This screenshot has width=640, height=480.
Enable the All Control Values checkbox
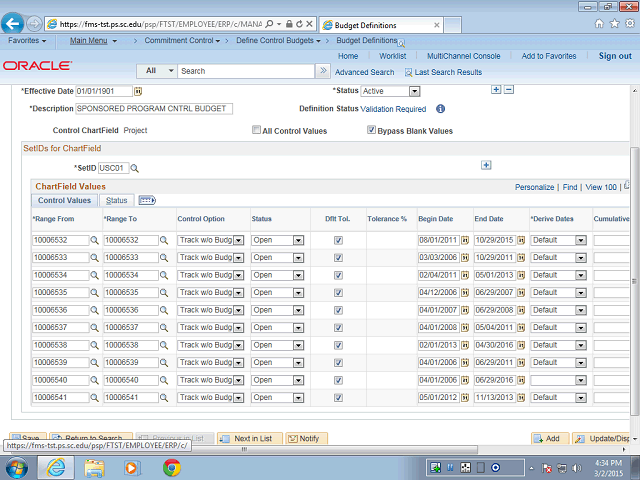pos(257,130)
